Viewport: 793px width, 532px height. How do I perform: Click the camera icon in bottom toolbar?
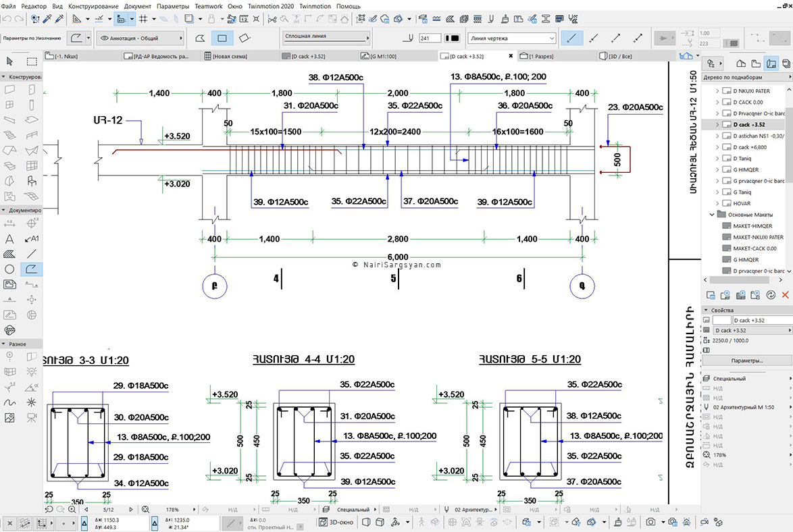(650, 522)
